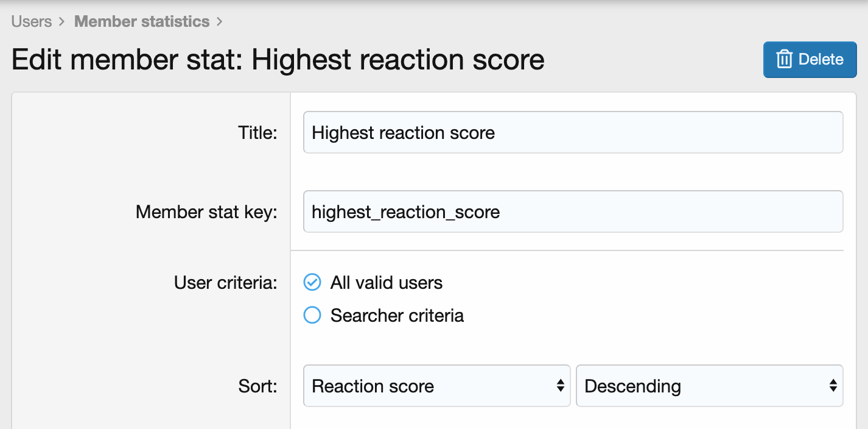Click the 'Title:' field label
This screenshot has width=868, height=429.
[257, 133]
